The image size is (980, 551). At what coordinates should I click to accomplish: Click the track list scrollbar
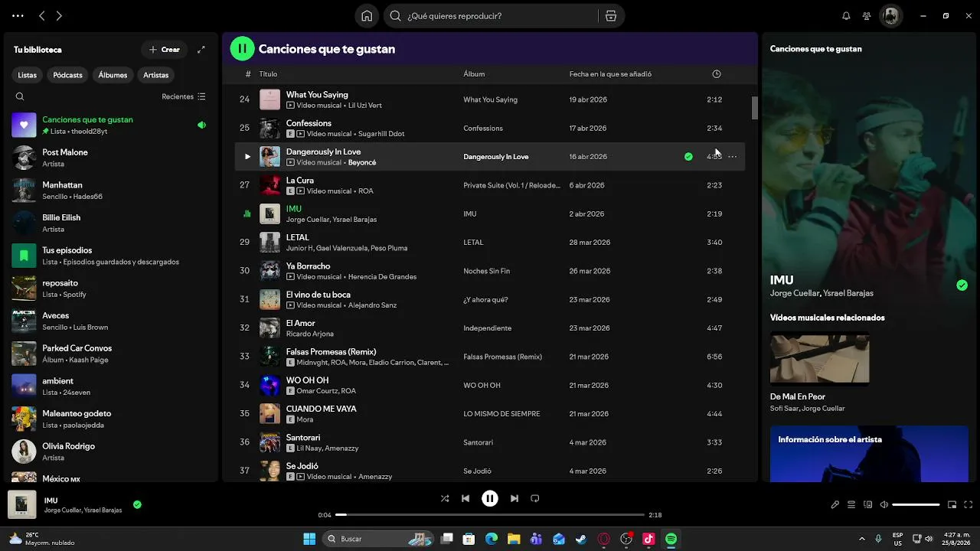(754, 109)
